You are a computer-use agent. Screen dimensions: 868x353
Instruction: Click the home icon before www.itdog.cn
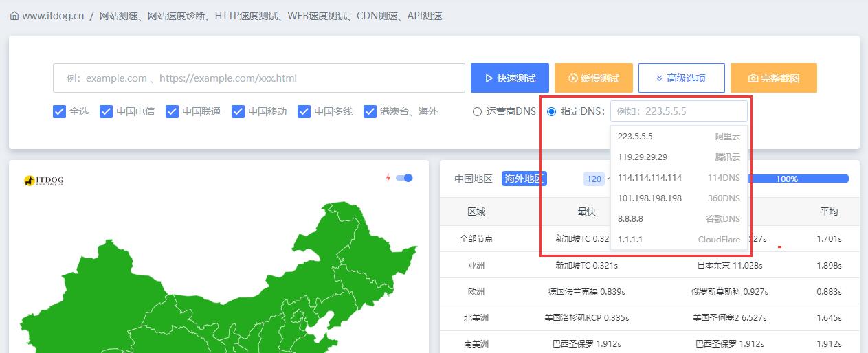tap(14, 16)
